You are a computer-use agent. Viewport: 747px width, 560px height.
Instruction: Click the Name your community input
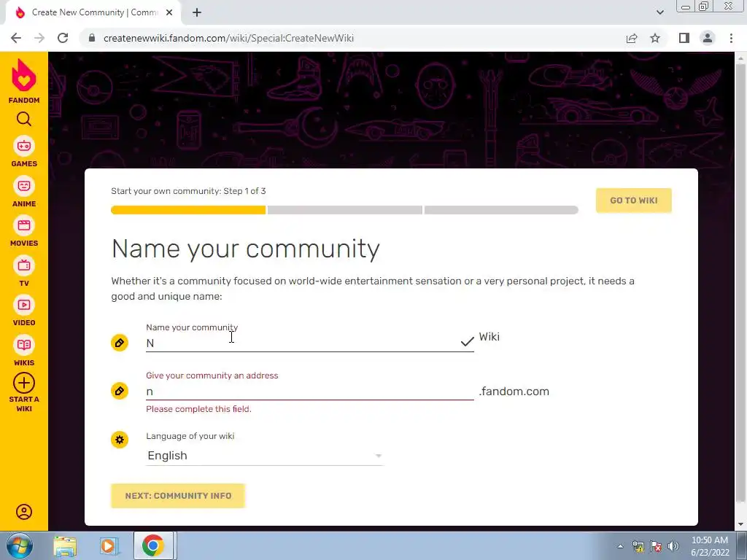pos(309,343)
